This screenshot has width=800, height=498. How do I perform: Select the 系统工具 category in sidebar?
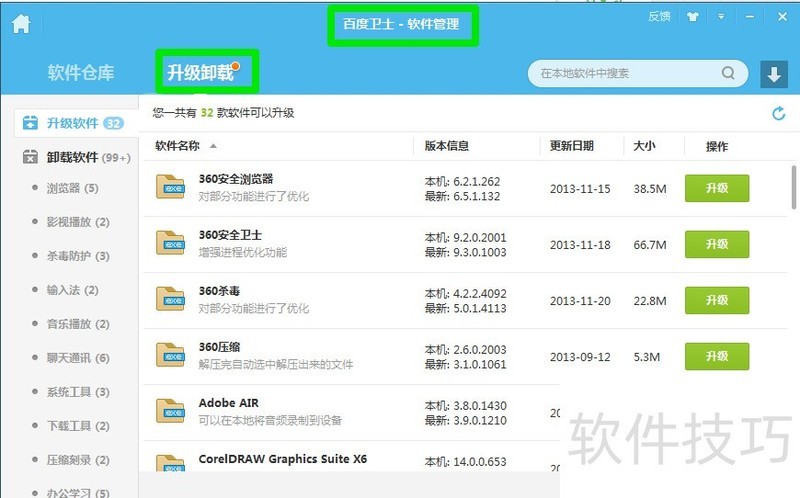(x=78, y=392)
